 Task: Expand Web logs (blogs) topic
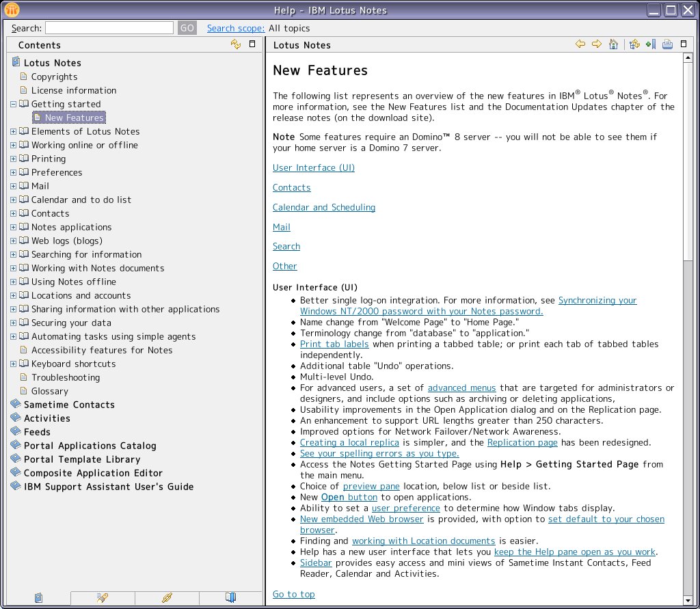point(14,241)
